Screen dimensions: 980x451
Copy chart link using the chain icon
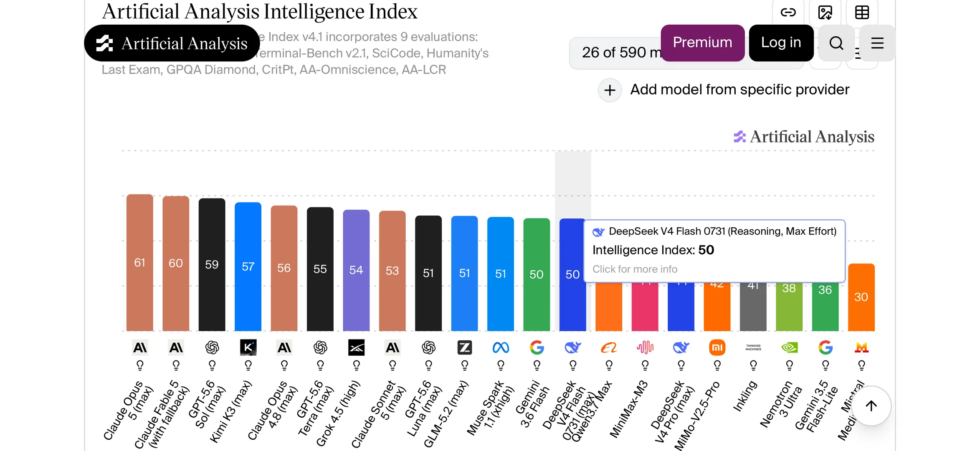[x=788, y=13]
